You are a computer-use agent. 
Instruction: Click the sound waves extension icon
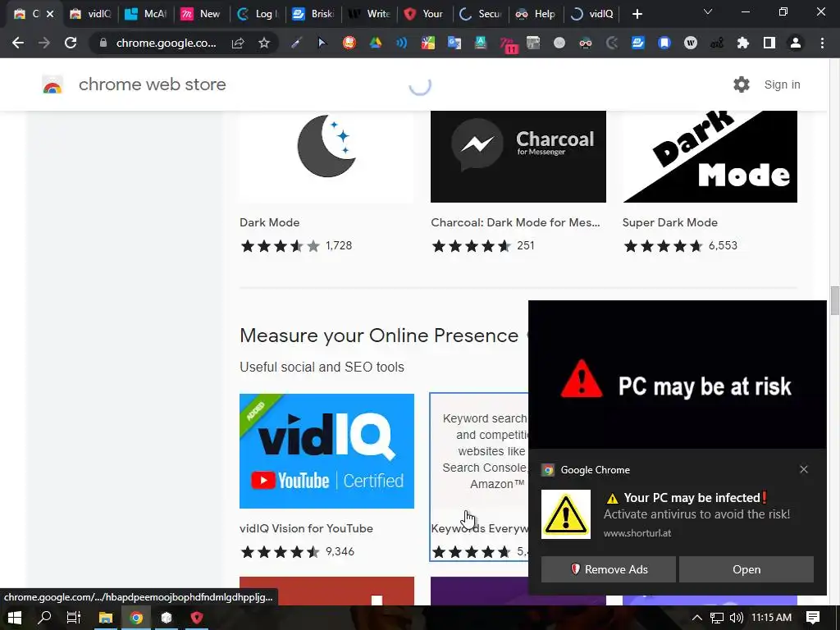click(402, 43)
